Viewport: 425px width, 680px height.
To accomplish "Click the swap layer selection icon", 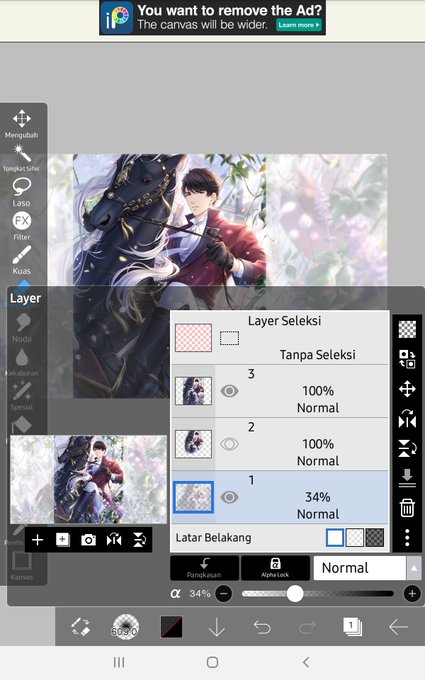I will coord(407,359).
